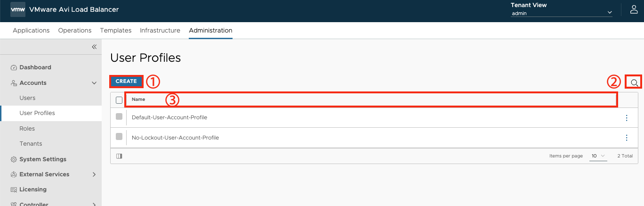Select the Default-User-Account-Profile row checkbox

(119, 116)
